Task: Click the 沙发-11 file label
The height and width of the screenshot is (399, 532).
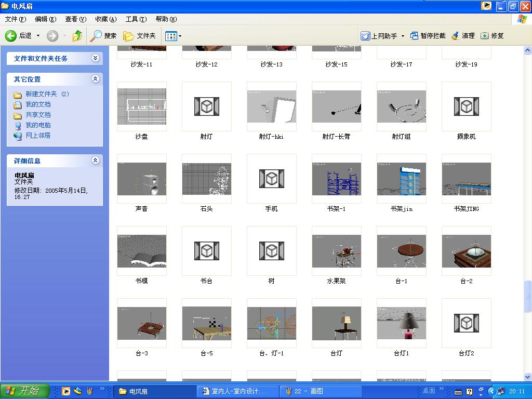Action: pos(141,64)
